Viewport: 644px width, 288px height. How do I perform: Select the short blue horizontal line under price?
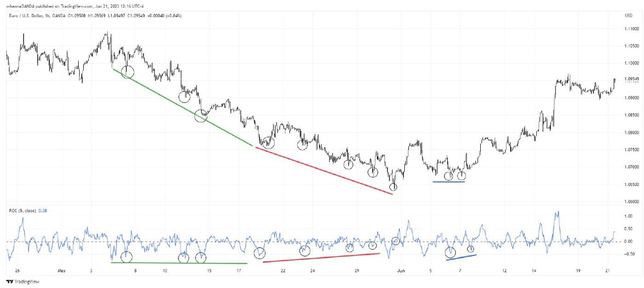tap(448, 182)
